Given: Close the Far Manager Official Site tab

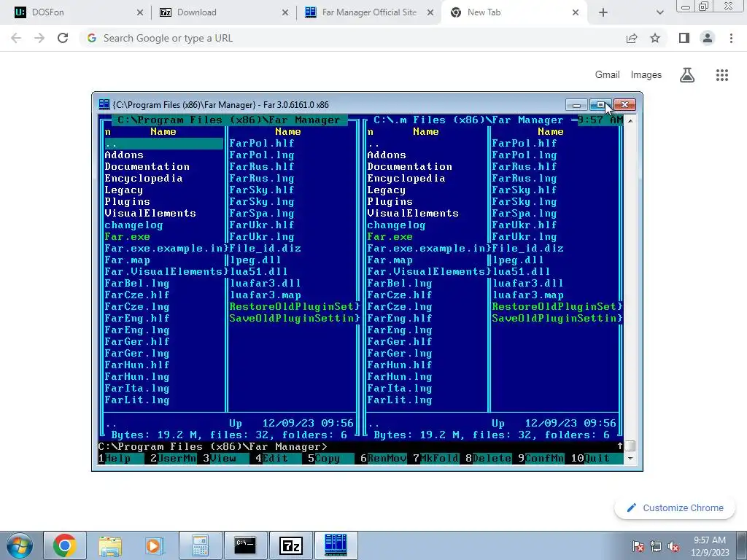Looking at the screenshot, I should [430, 12].
